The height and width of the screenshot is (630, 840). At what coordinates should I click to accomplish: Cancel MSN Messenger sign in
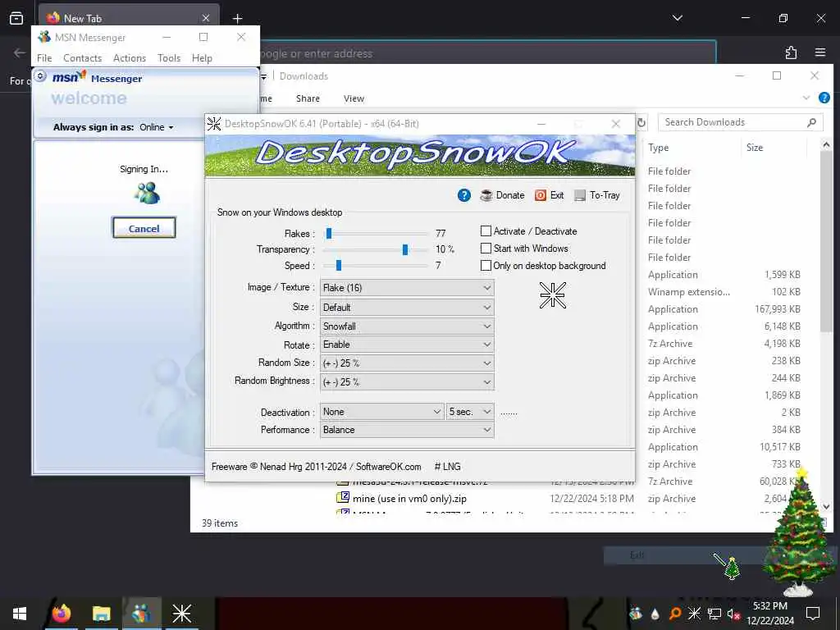[x=144, y=228]
